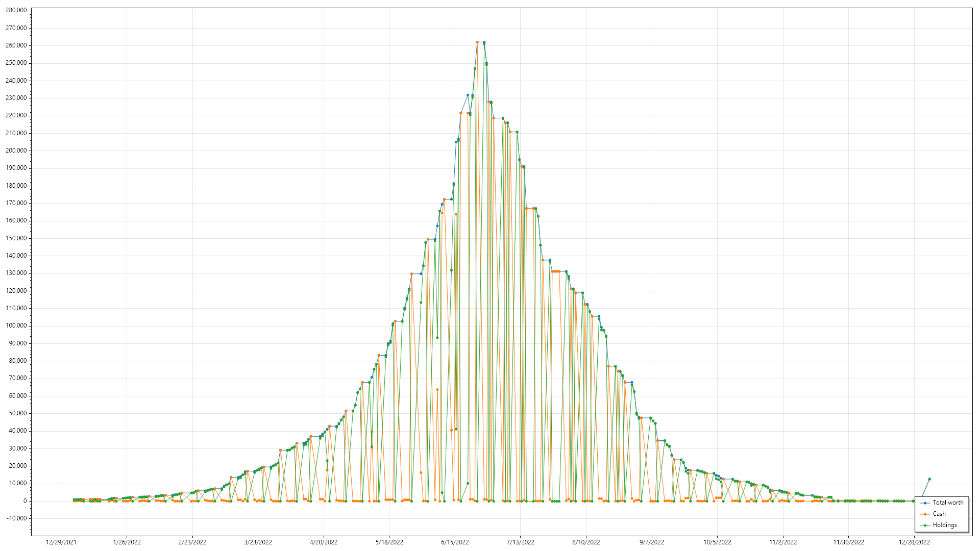Click the 200,000 value axis label
The width and height of the screenshot is (980, 551).
[x=16, y=151]
